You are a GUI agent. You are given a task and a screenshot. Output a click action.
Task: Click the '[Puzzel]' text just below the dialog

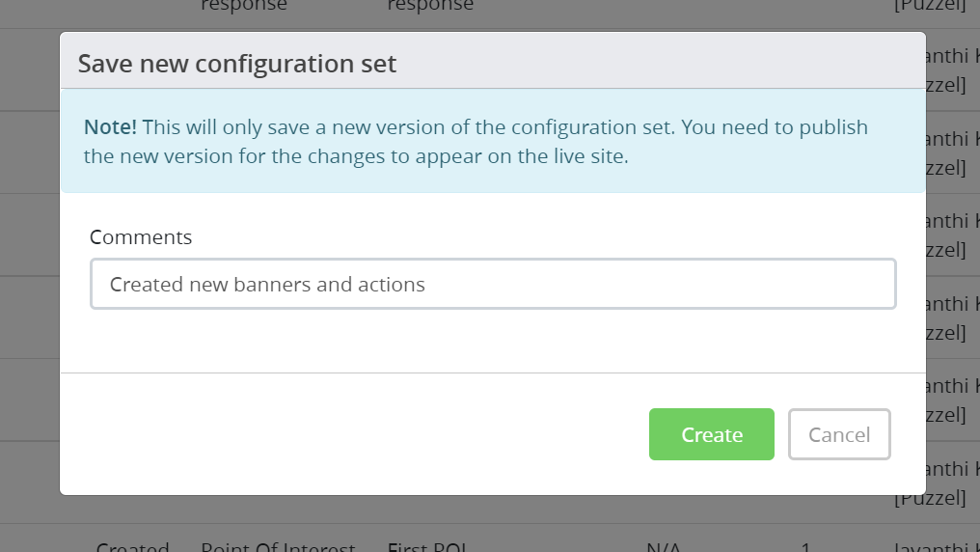tap(930, 499)
